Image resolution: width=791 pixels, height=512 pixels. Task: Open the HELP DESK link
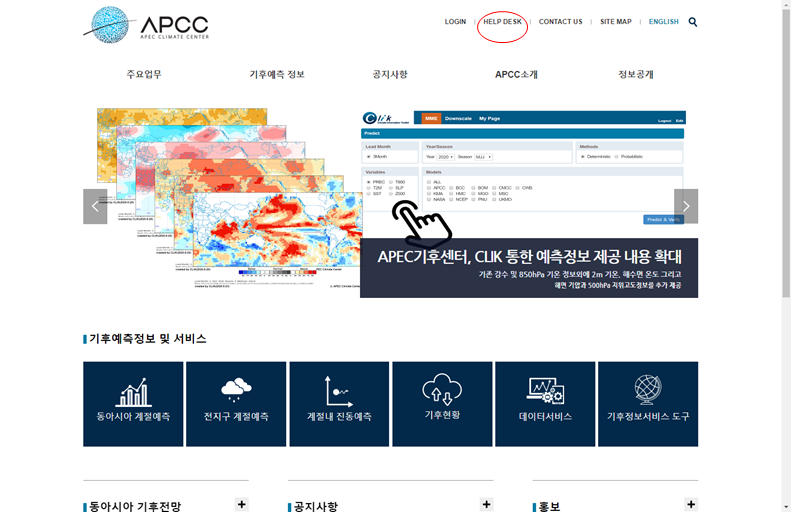[502, 22]
